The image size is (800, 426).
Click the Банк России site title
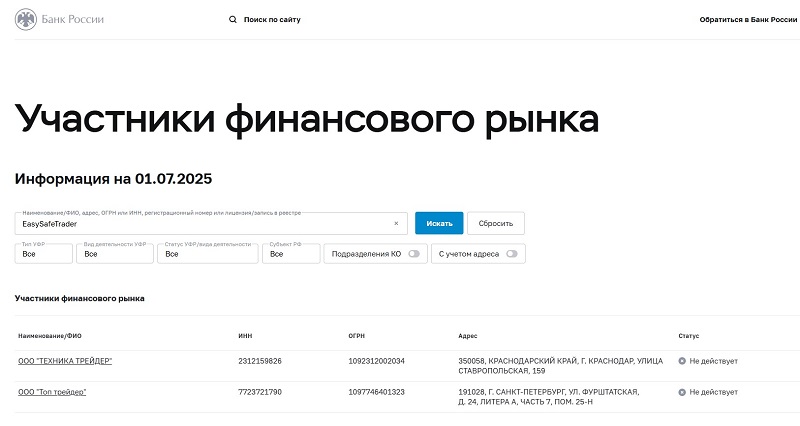tap(72, 19)
